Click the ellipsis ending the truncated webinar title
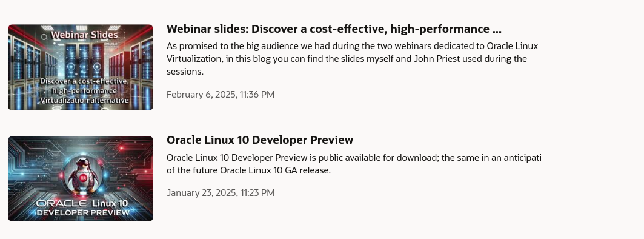This screenshot has width=644, height=239. pyautogui.click(x=497, y=30)
